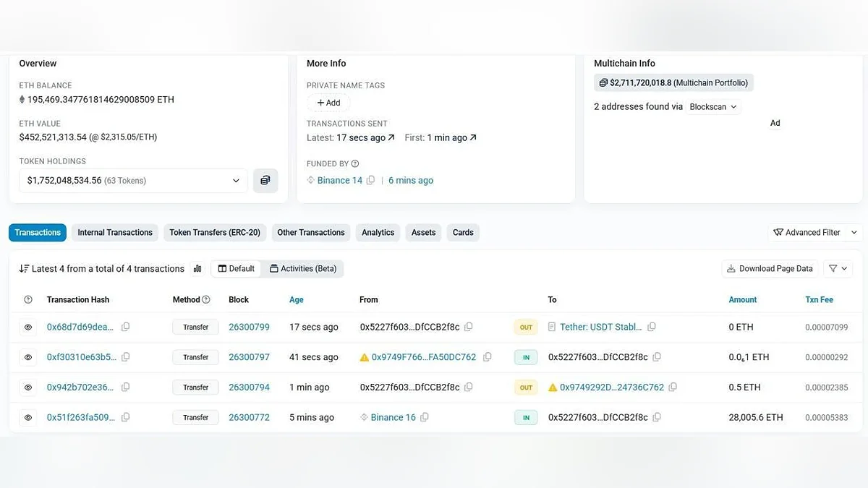Viewport: 868px width, 488px height.
Task: Expand chevron next to Advanced Filter
Action: (854, 233)
